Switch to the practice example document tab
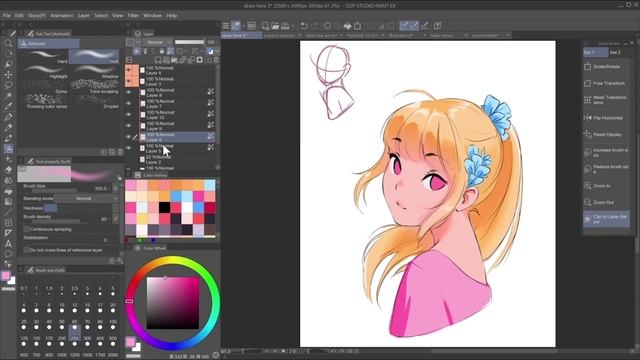The height and width of the screenshot is (360, 640). [x=279, y=36]
